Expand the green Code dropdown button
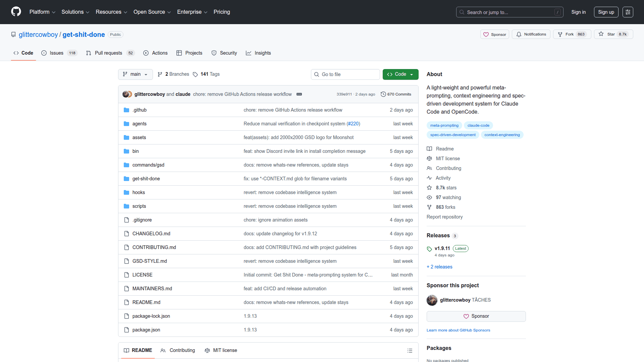 click(400, 74)
